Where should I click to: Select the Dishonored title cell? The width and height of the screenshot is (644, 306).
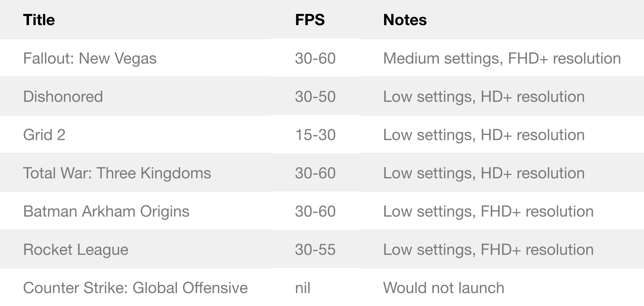click(63, 97)
